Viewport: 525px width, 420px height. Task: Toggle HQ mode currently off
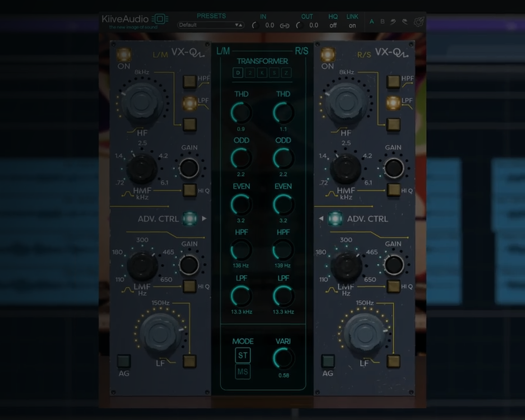pyautogui.click(x=333, y=25)
